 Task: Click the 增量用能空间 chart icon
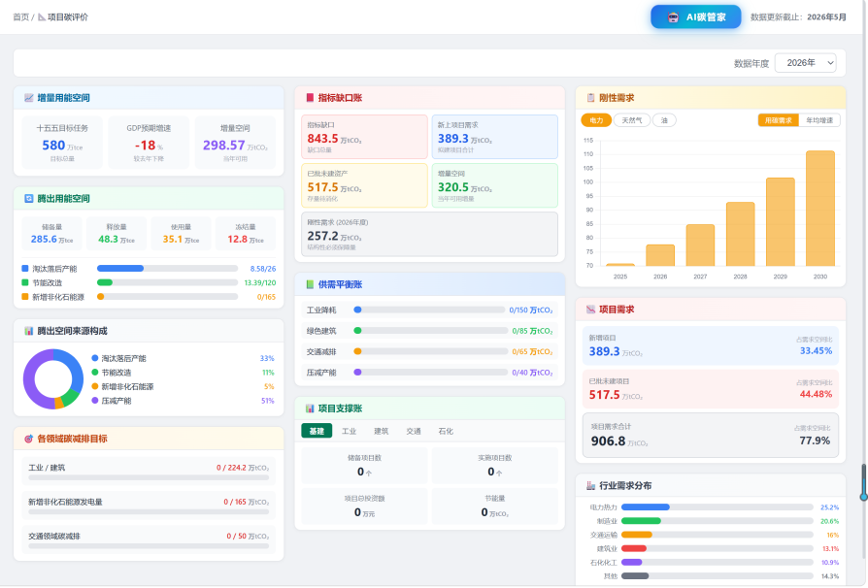pos(29,98)
